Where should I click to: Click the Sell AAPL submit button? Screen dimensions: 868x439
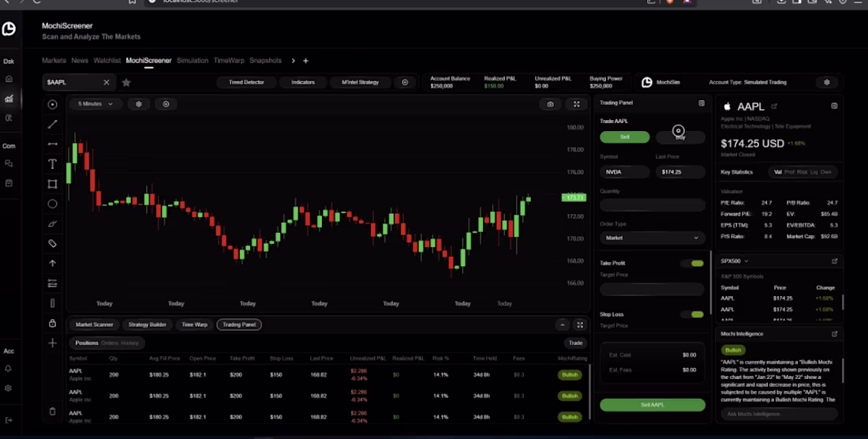coord(652,405)
